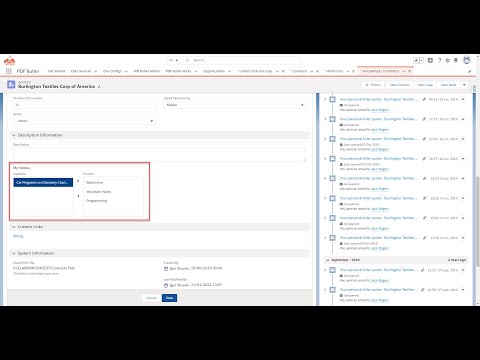Click the New Case button
480x360 pixels.
pyautogui.click(x=425, y=85)
